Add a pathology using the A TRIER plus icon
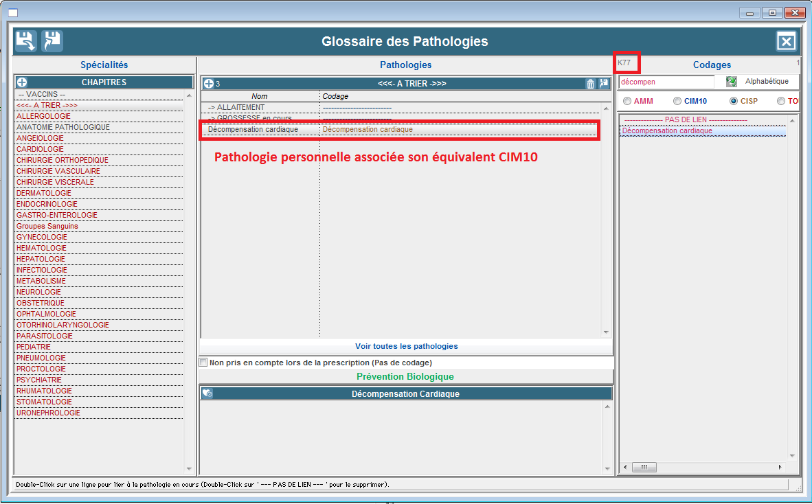The image size is (812, 504). pyautogui.click(x=208, y=84)
